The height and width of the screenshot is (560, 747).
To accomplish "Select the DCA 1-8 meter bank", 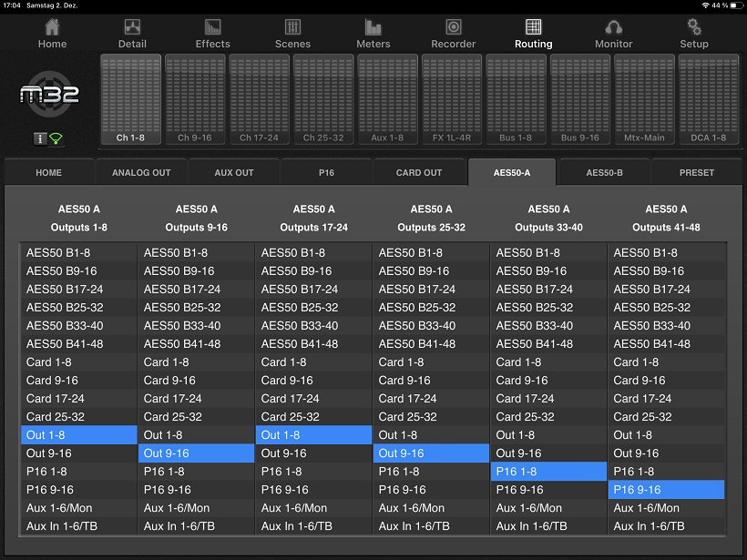I will [709, 99].
